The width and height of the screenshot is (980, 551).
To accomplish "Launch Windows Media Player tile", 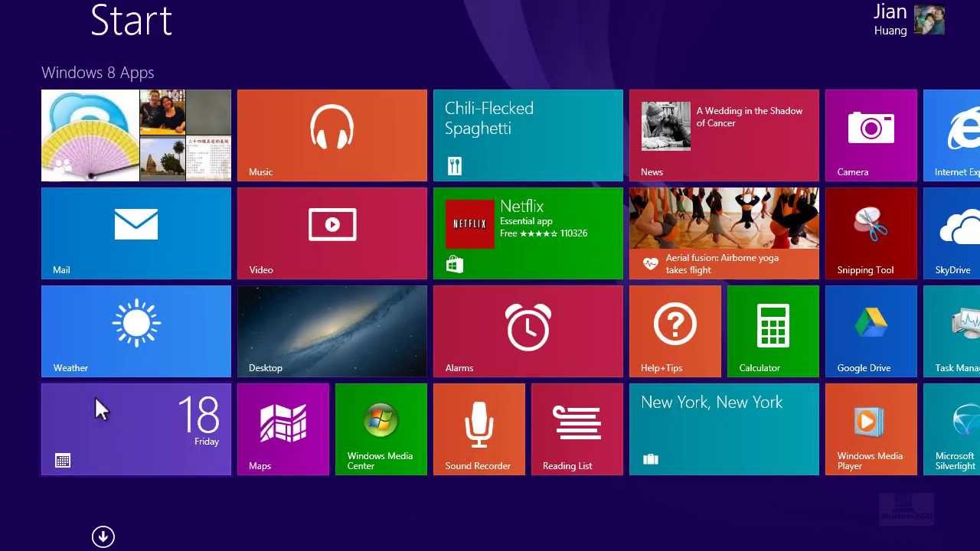I will pos(871,429).
